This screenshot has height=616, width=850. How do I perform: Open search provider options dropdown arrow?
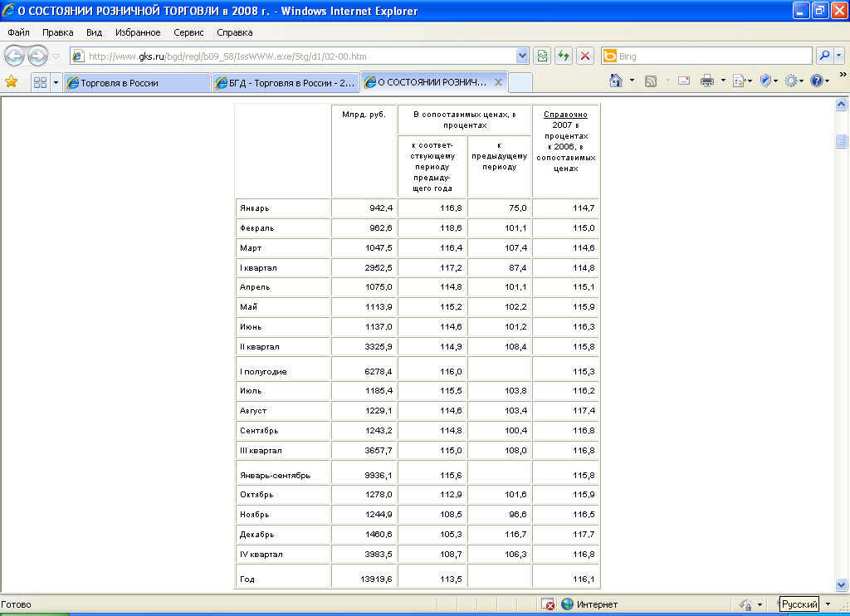click(x=839, y=56)
